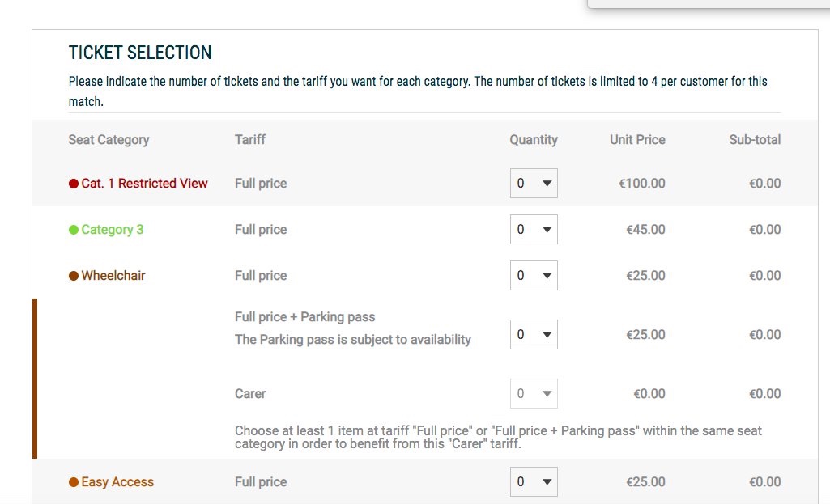Screen dimensions: 830x504
Task: Open quantity dropdown for Cat. 1 Restricted View
Action: pyautogui.click(x=534, y=184)
